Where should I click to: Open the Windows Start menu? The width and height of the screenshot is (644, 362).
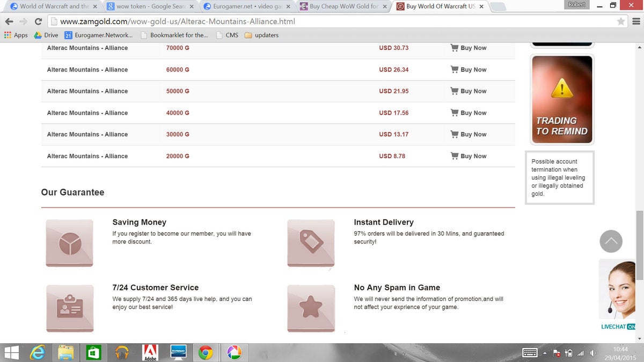11,352
